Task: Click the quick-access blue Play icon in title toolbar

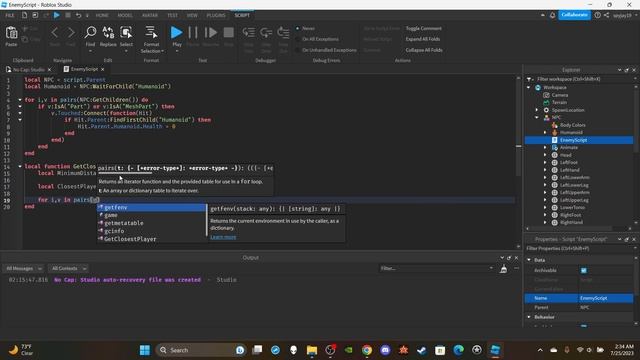Action: pos(57,15)
